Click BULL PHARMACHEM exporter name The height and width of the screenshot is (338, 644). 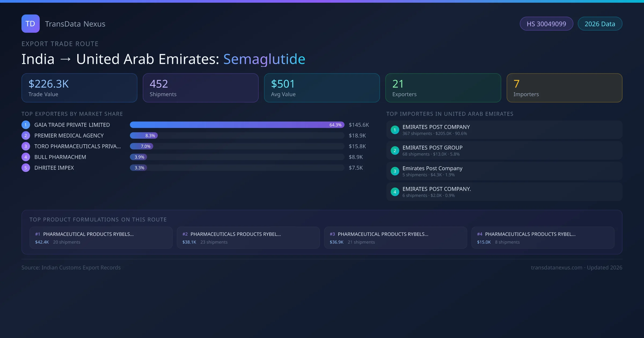[60, 157]
